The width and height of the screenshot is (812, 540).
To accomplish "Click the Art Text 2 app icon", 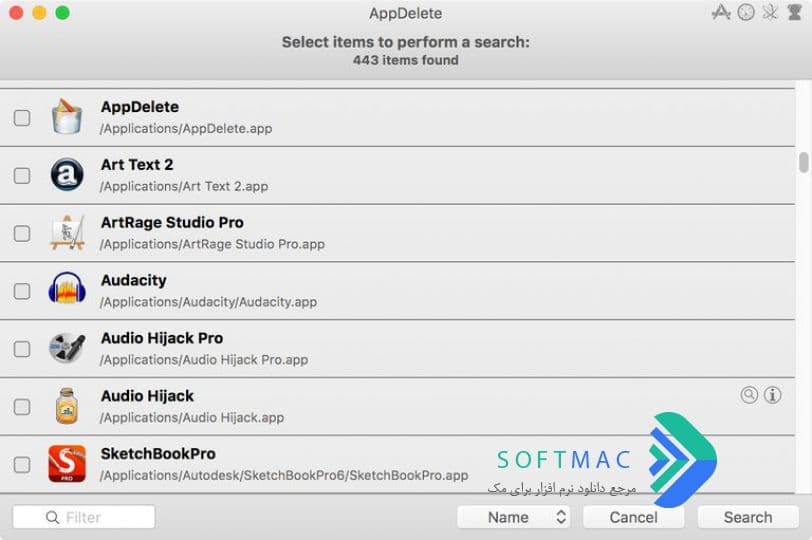I will point(67,174).
